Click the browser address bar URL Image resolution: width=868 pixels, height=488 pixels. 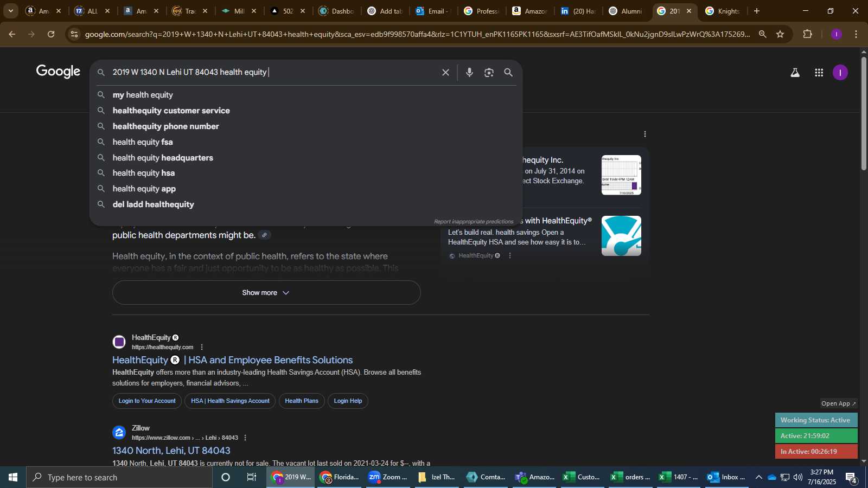point(417,34)
